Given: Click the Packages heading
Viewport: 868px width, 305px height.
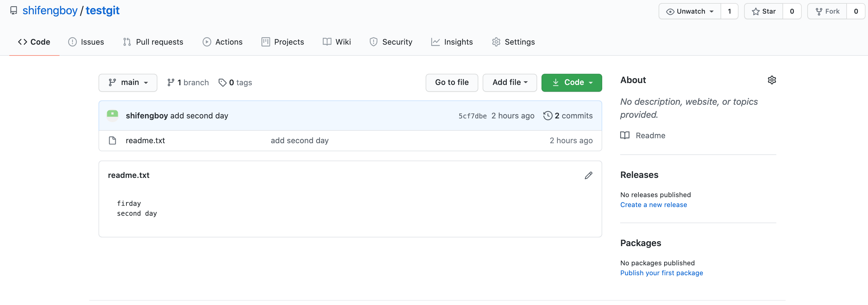Looking at the screenshot, I should [x=641, y=243].
